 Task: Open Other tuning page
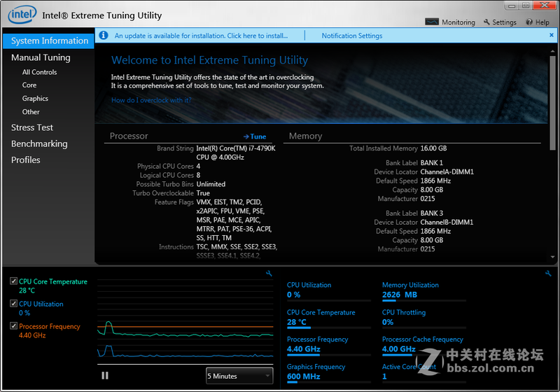[x=31, y=112]
